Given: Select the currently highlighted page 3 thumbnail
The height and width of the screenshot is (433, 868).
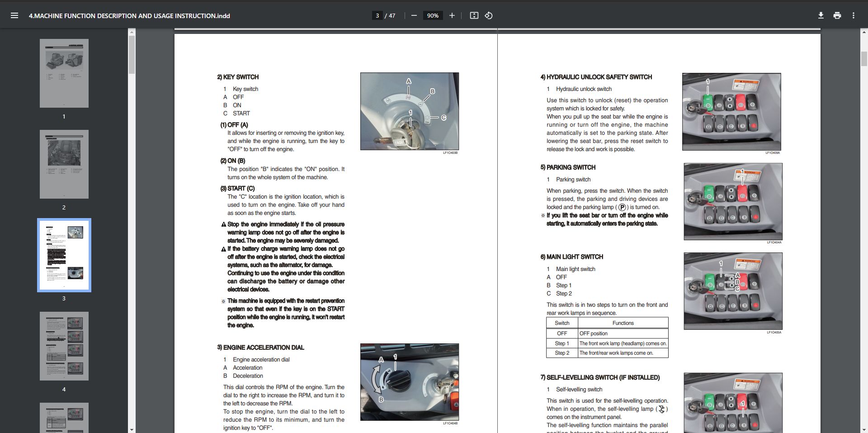Looking at the screenshot, I should (64, 255).
